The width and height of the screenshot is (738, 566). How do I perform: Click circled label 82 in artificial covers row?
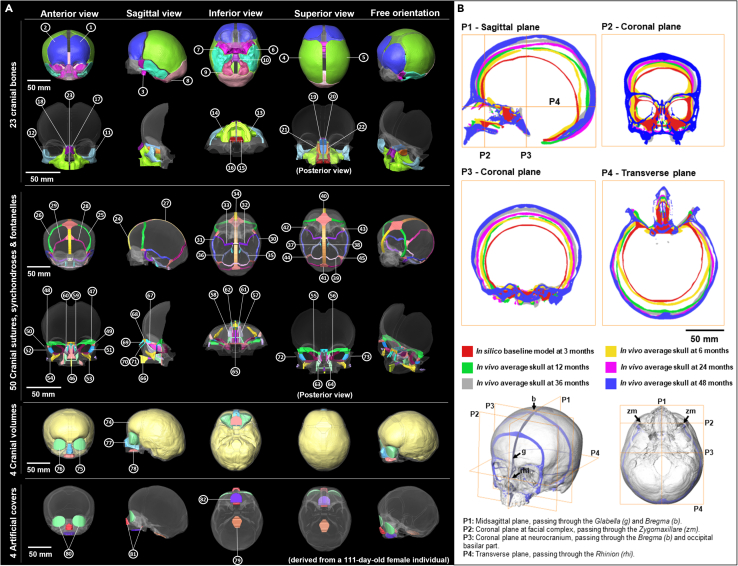pyautogui.click(x=203, y=499)
